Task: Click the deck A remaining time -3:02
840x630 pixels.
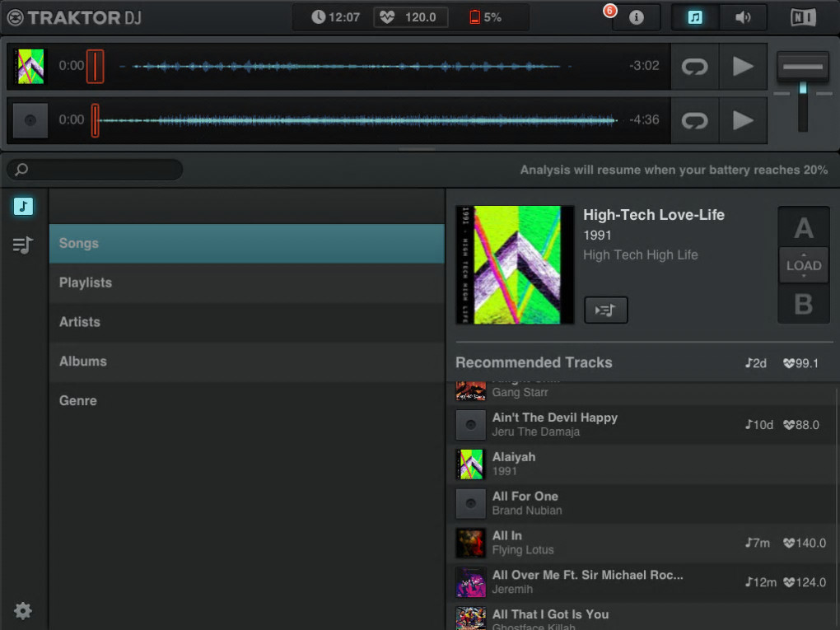Action: click(644, 66)
